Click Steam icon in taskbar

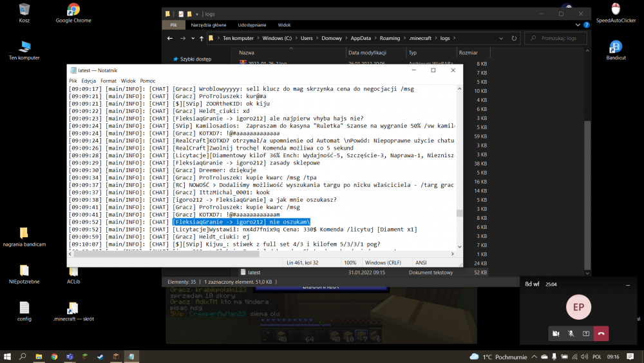click(100, 357)
